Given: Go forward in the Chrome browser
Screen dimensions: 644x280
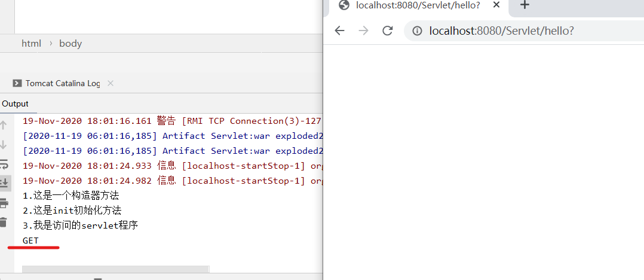Looking at the screenshot, I should tap(363, 31).
